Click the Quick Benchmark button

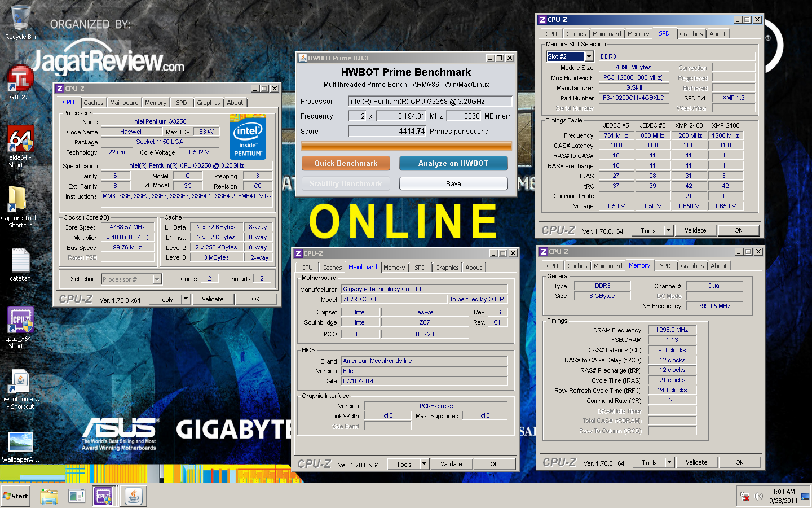point(346,163)
